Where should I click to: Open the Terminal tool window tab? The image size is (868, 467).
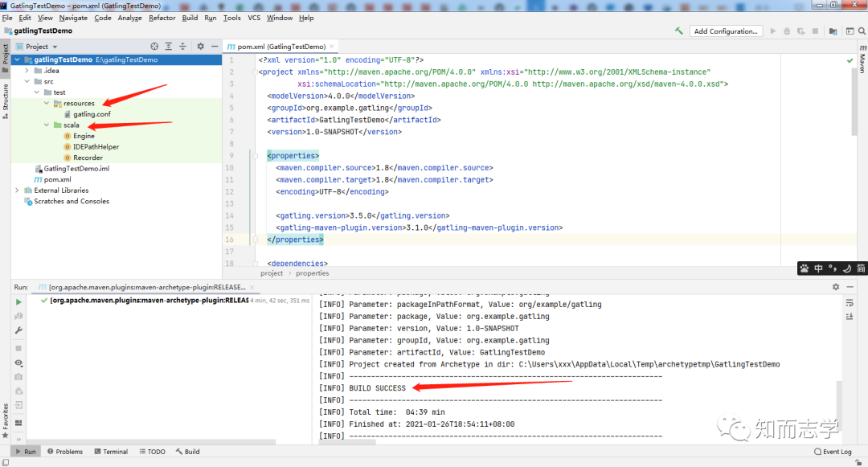click(x=111, y=452)
